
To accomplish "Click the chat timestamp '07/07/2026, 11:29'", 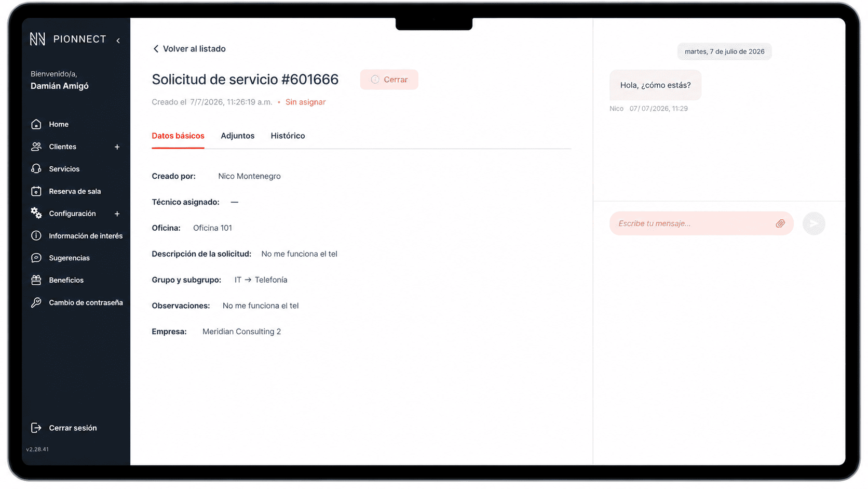I will coord(658,109).
